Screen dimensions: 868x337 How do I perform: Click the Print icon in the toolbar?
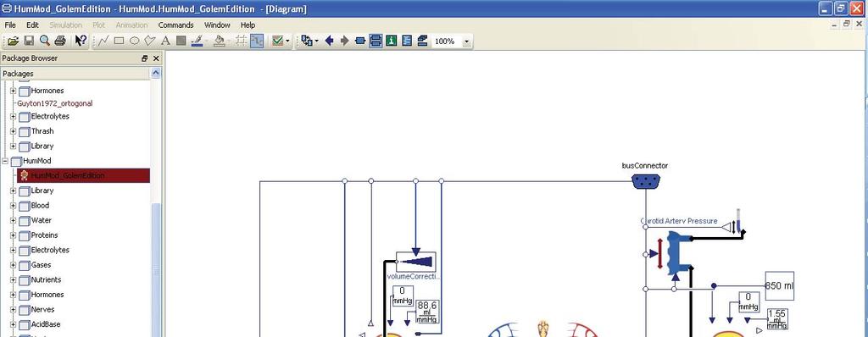tap(61, 41)
